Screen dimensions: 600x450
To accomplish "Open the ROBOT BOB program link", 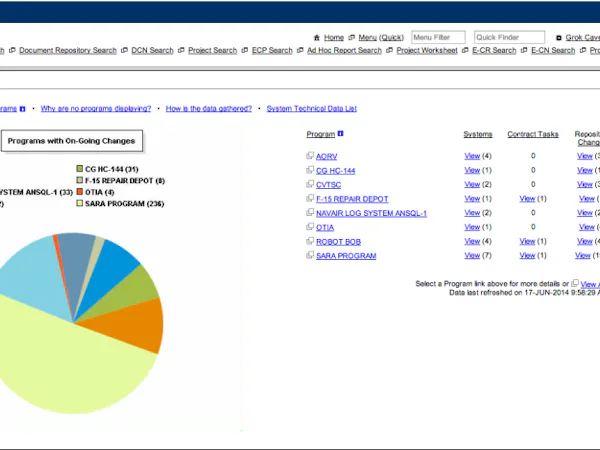I will pyautogui.click(x=338, y=242).
